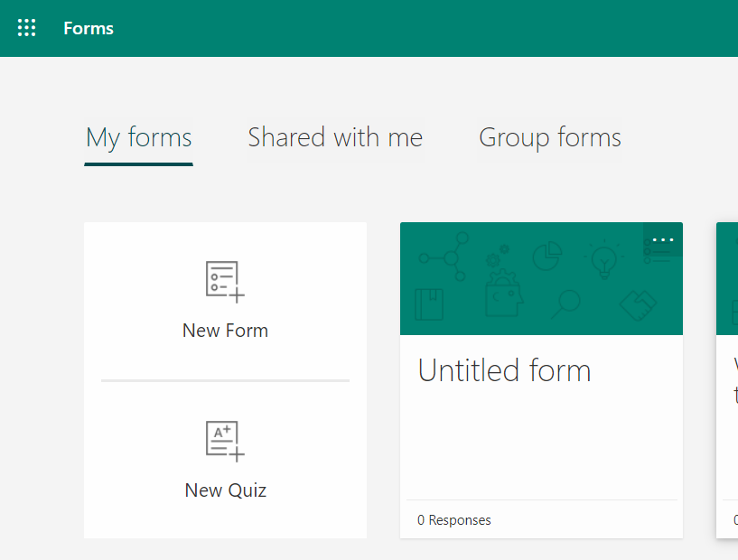Open the app launcher waffle icon

[27, 28]
